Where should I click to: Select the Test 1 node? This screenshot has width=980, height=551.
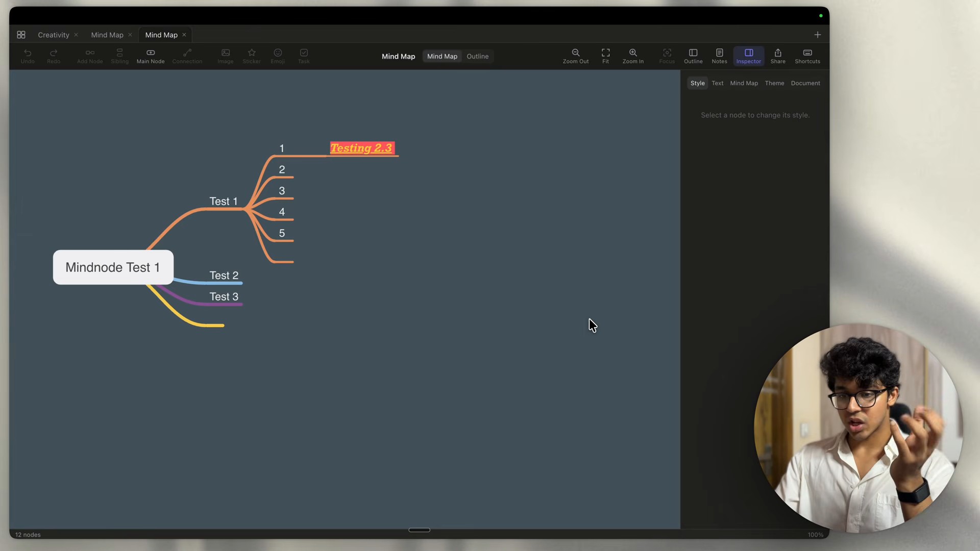(224, 201)
